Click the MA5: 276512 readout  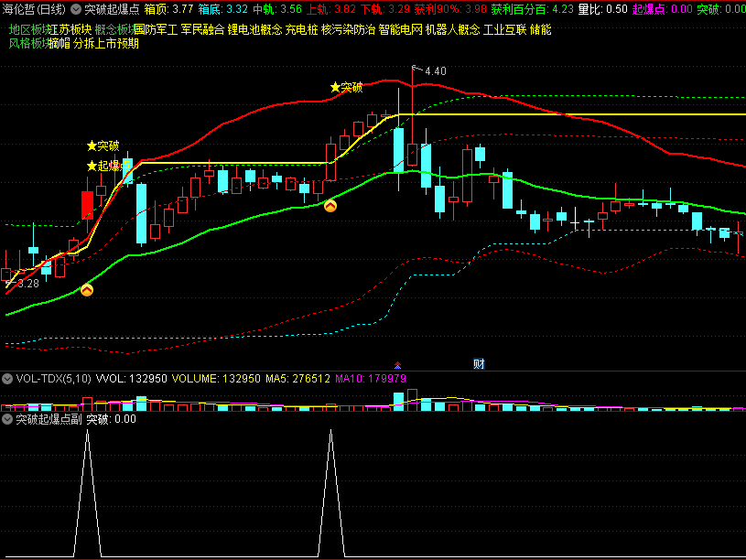pos(297,379)
